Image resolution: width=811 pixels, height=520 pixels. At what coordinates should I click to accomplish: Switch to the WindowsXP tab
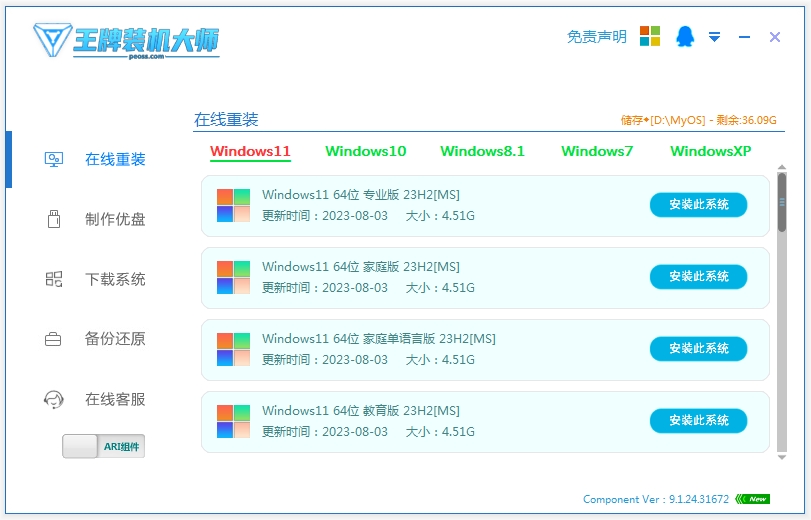[711, 151]
